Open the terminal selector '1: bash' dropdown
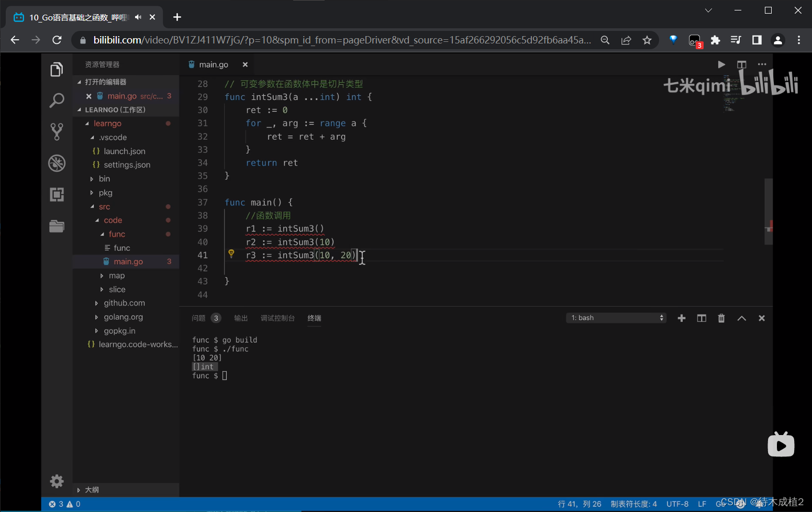This screenshot has width=812, height=512. point(616,318)
